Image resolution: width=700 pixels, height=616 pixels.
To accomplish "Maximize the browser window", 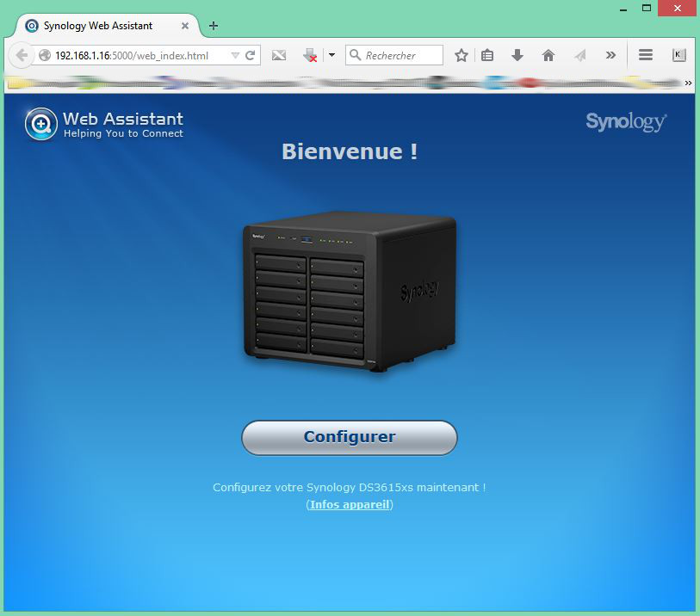I will click(647, 8).
